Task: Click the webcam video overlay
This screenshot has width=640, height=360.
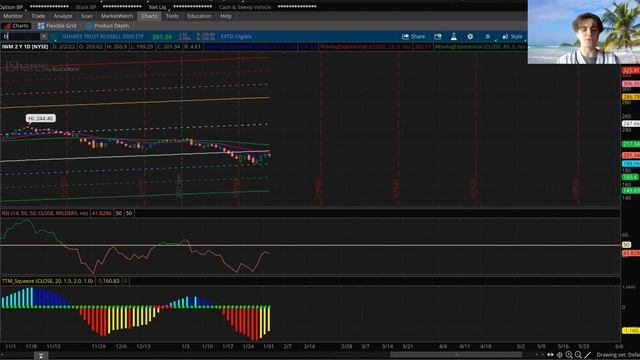Action: pos(584,32)
